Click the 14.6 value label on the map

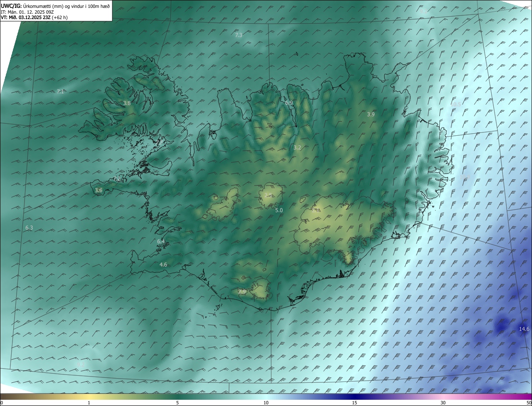[525, 329]
